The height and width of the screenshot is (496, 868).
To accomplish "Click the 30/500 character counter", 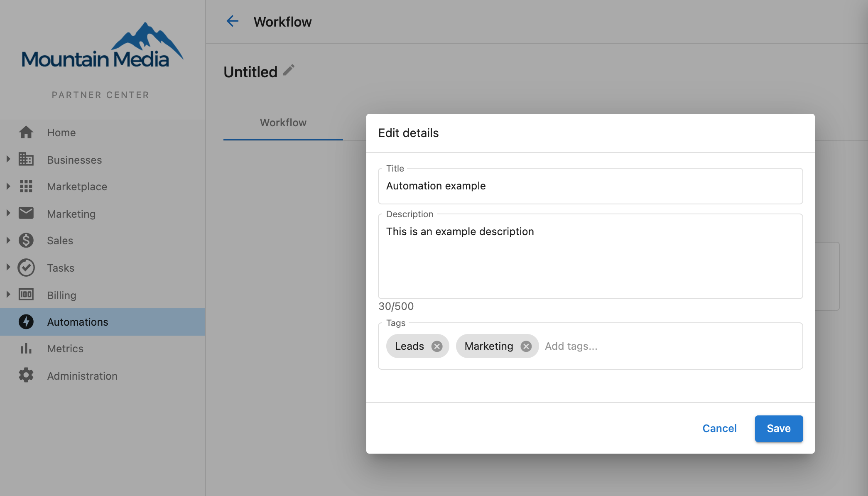I will pos(396,306).
